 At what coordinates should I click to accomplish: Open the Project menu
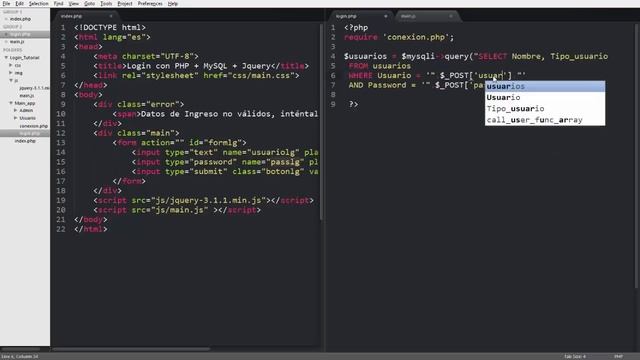coord(125,3)
